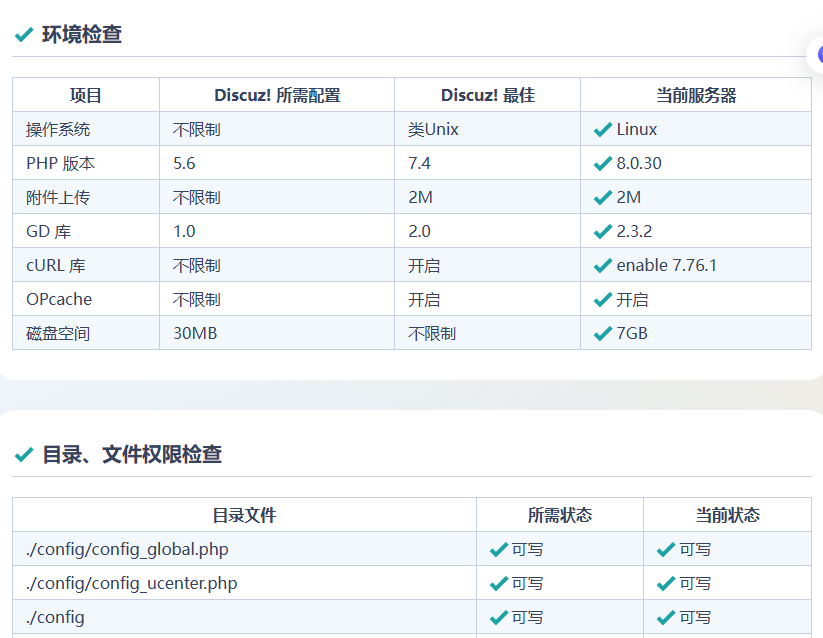Click the 附件上传 row label

(x=58, y=197)
